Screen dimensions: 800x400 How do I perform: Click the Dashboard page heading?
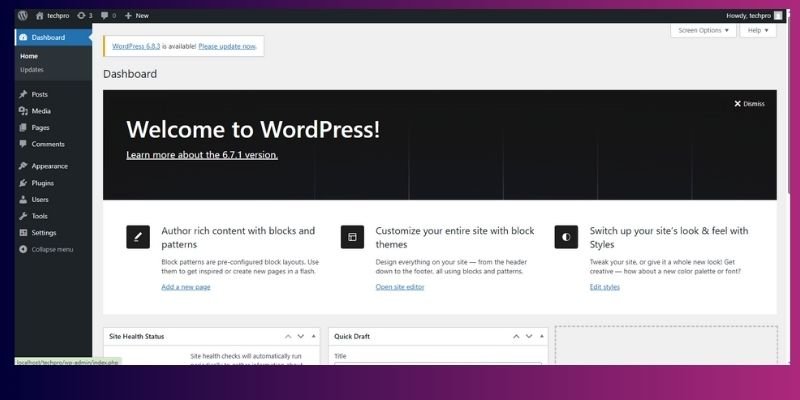[x=130, y=74]
